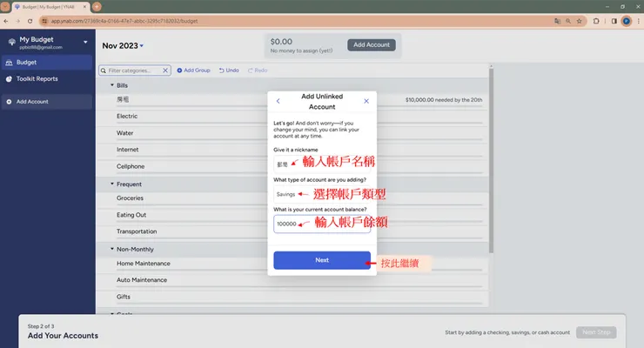Click the browser back arrow
Viewport: 644px width, 348px height.
point(6,21)
